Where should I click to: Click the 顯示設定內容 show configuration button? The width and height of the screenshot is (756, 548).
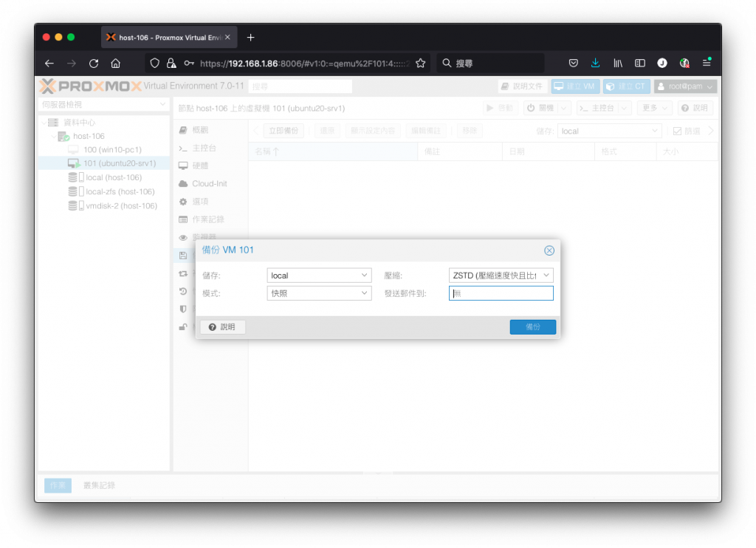point(372,131)
